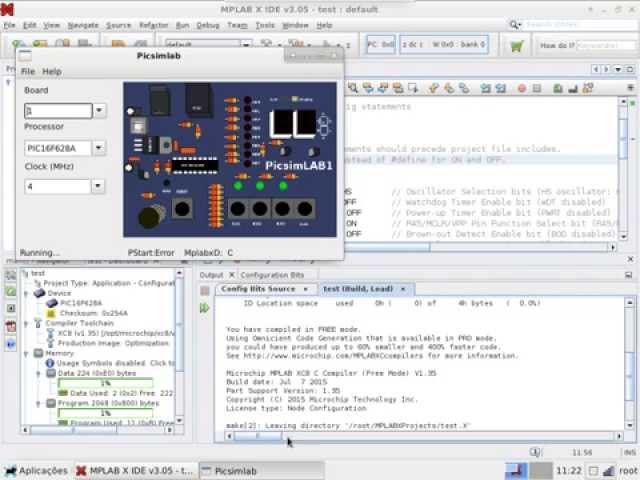Click the Board input field in Picsimlab
640x480 pixels.
(58, 111)
